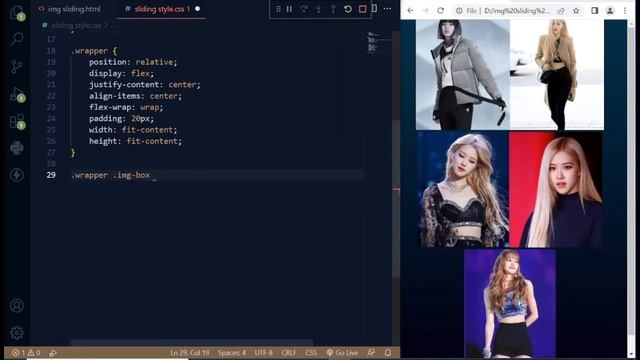640x360 pixels.
Task: Share this page icon in address bar
Action: point(561,11)
